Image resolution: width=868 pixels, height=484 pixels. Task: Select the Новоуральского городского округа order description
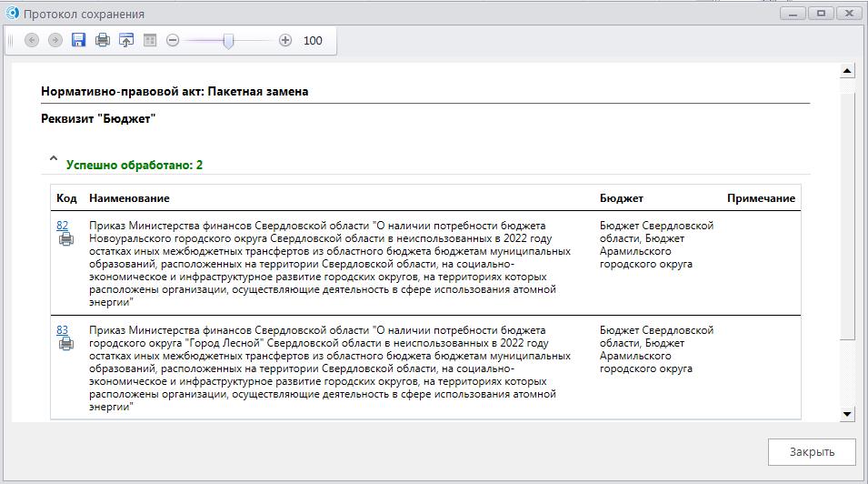click(330, 264)
